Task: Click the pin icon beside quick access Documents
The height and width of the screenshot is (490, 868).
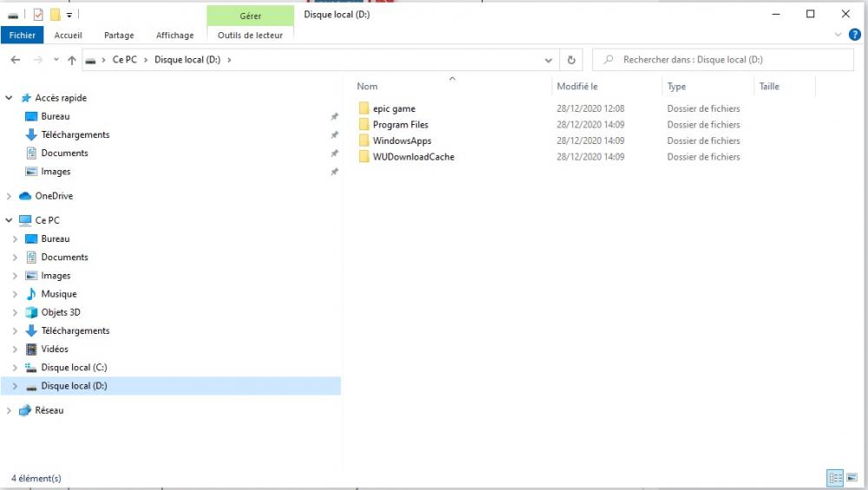Action: click(x=334, y=154)
